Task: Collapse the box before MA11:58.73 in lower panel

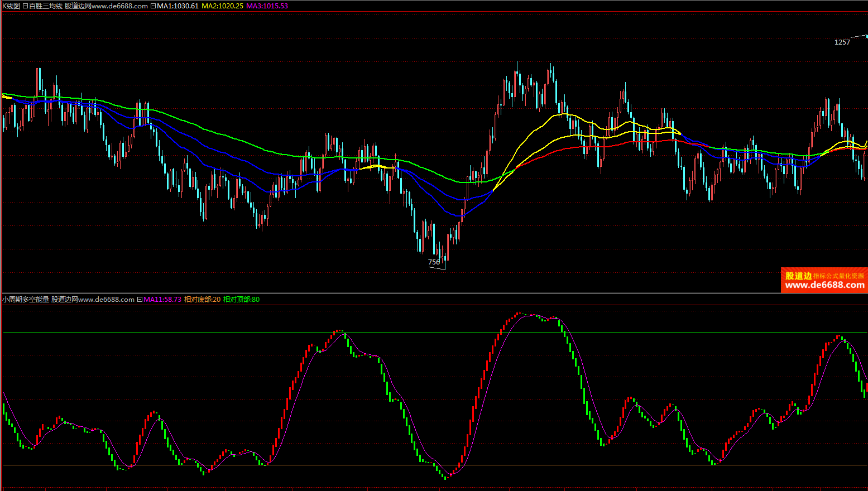Action: click(140, 300)
